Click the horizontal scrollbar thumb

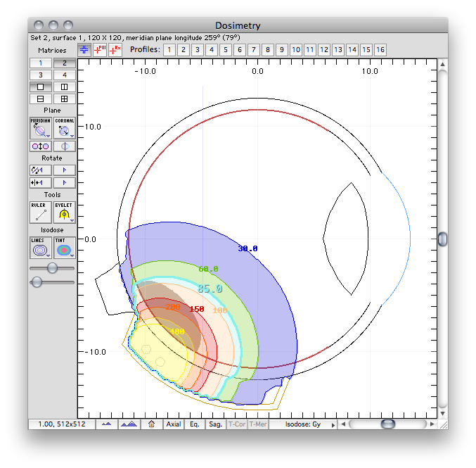point(388,424)
